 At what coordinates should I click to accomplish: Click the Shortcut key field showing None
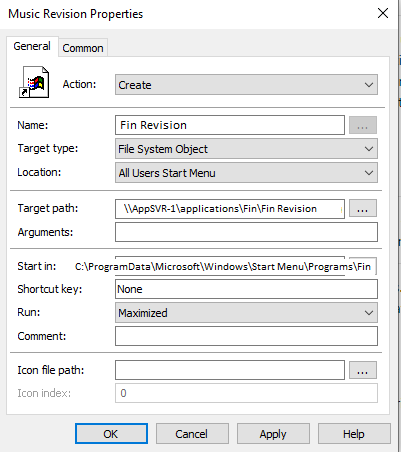[x=246, y=289]
